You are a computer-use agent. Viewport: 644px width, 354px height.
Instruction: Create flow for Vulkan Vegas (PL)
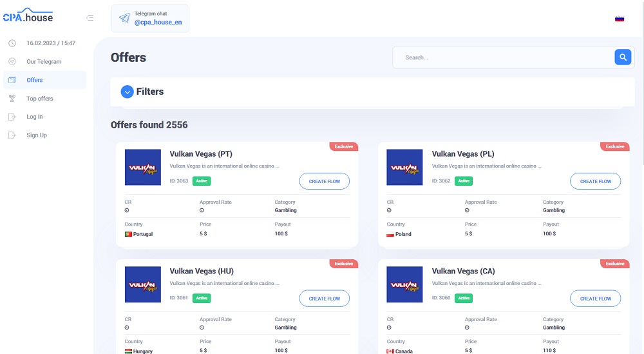pos(596,181)
